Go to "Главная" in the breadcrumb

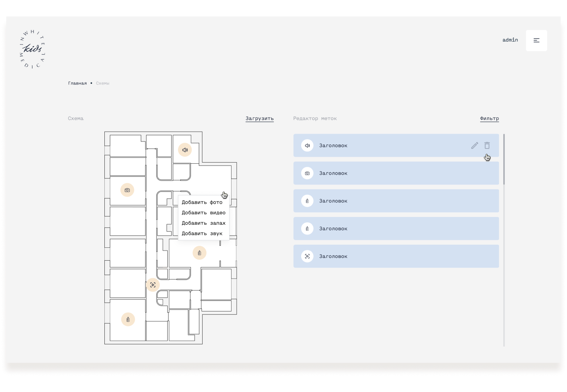pos(77,83)
